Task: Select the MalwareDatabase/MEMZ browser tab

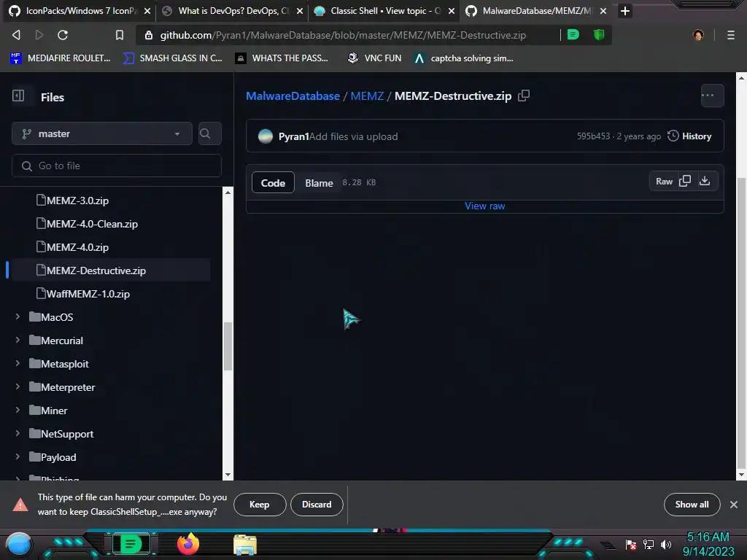Action: 536,10
